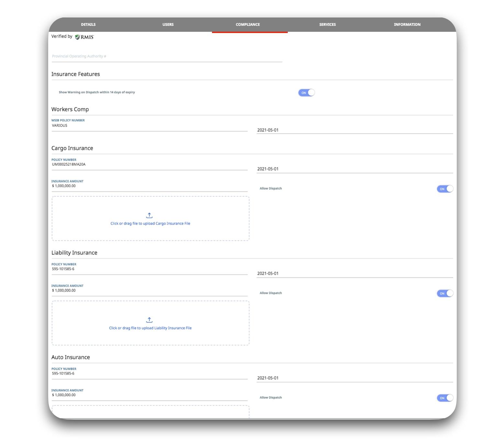Image resolution: width=503 pixels, height=448 pixels.
Task: Click the Workers Comp expiry date field
Action: (355, 130)
